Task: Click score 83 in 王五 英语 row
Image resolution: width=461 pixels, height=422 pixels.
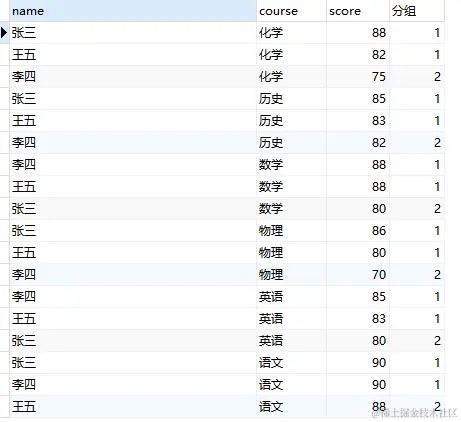Action: point(358,319)
